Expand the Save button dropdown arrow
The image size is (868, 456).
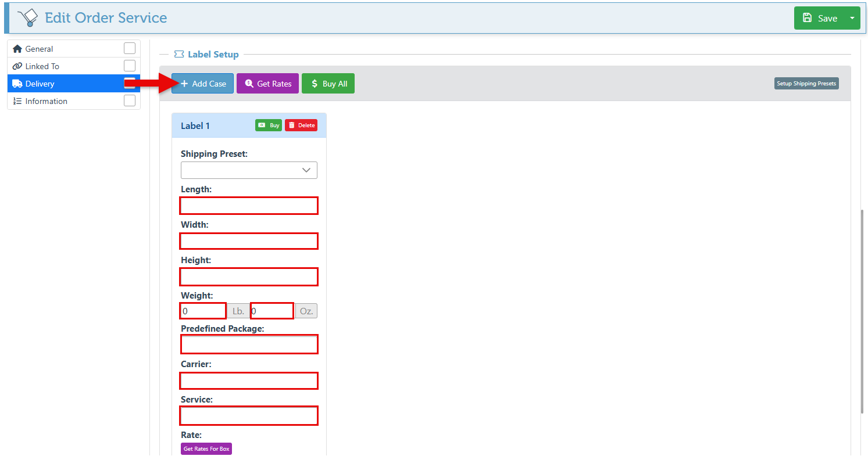pyautogui.click(x=852, y=18)
